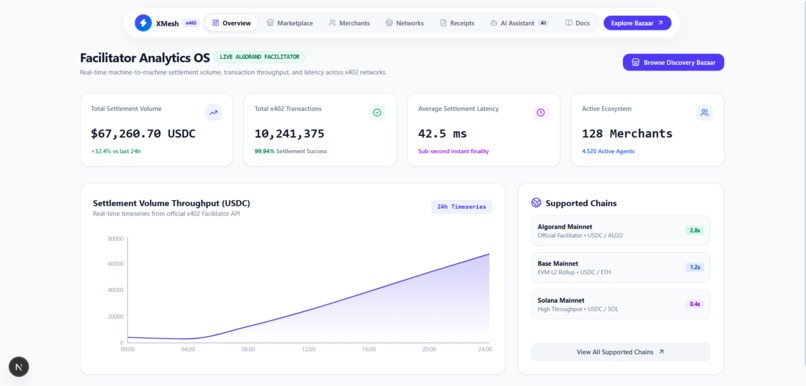This screenshot has height=386, width=806.
Task: Open the AI Assistant tab
Action: pos(519,23)
